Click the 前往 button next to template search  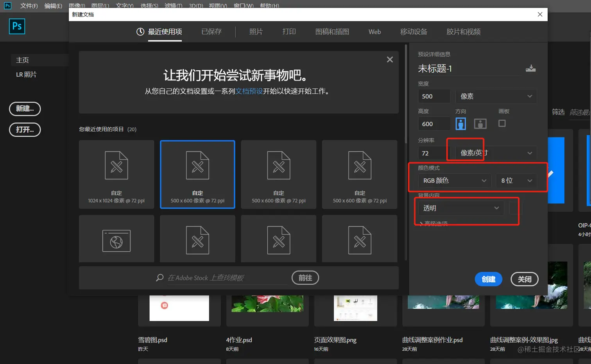[x=305, y=278]
